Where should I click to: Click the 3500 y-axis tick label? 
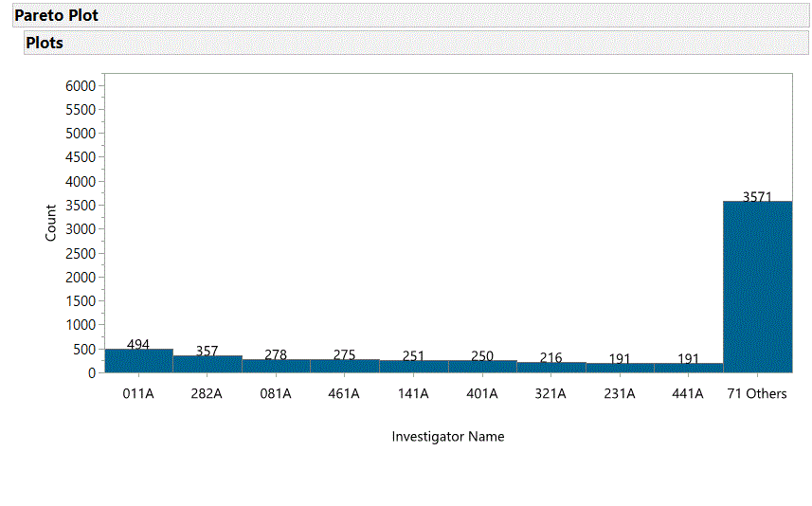81,206
